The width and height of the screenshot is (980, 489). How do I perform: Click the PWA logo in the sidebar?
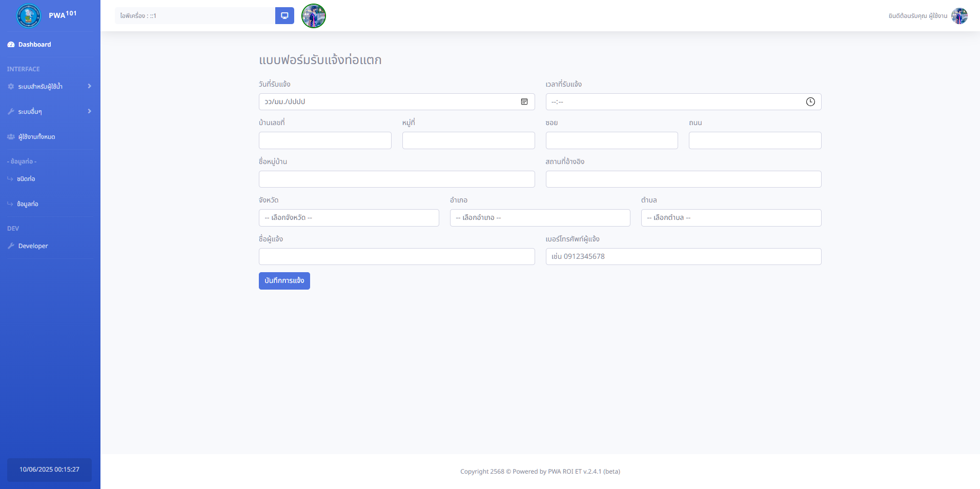[28, 16]
